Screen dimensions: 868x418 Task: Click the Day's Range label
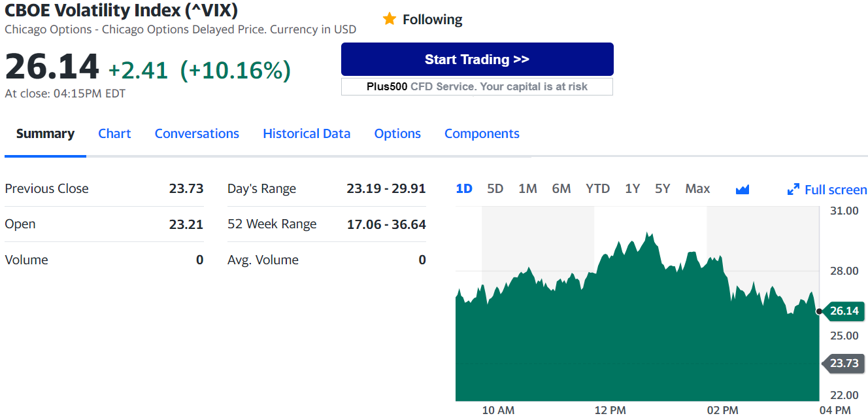click(261, 188)
